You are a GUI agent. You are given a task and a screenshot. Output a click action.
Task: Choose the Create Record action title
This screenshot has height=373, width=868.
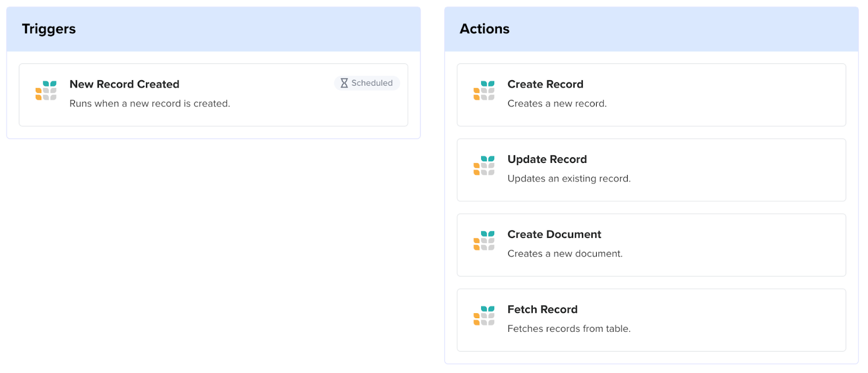pyautogui.click(x=545, y=84)
